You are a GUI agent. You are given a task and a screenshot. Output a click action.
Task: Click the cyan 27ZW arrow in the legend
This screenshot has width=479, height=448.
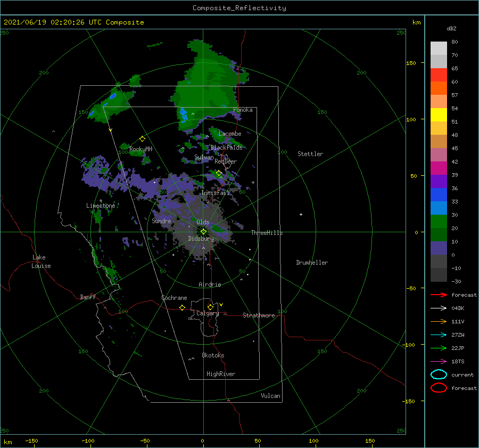[439, 335]
